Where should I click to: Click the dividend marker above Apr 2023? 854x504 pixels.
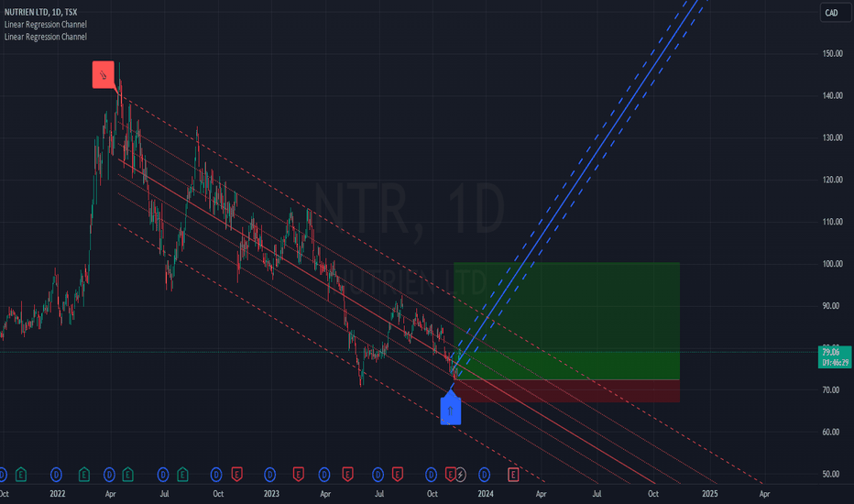point(324,475)
